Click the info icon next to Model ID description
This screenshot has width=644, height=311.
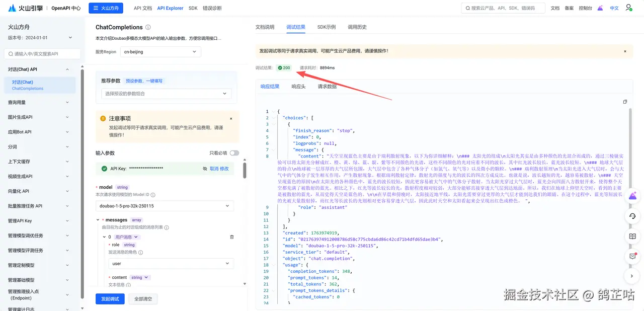(153, 195)
